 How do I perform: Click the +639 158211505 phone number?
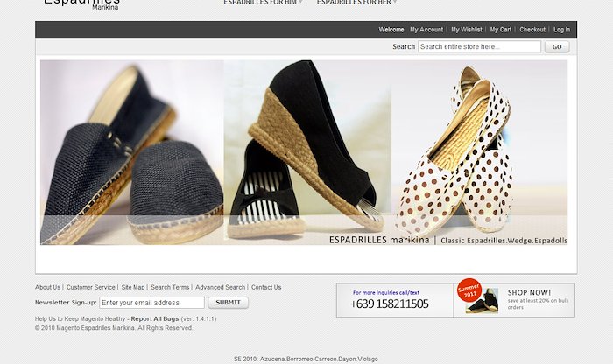click(390, 304)
